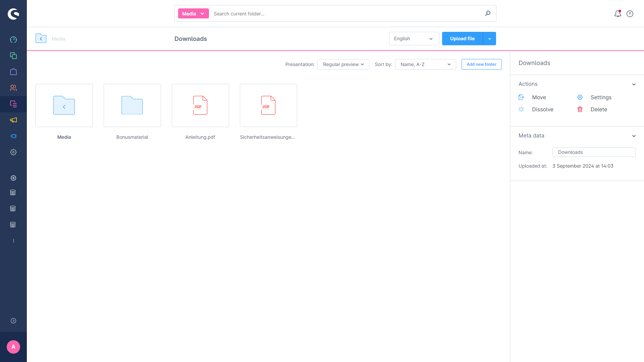The width and height of the screenshot is (644, 362).
Task: Open the Settings gear in sidebar
Action: click(13, 152)
